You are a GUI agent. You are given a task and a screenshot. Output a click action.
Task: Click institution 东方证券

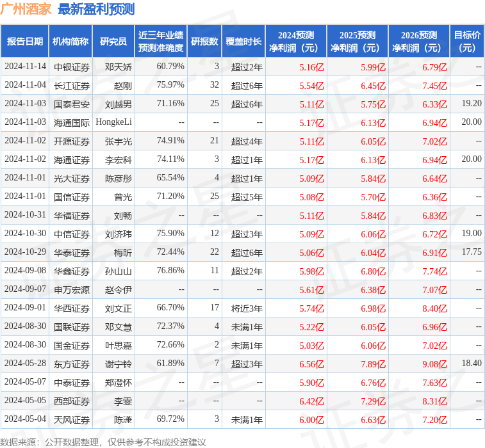(x=72, y=364)
